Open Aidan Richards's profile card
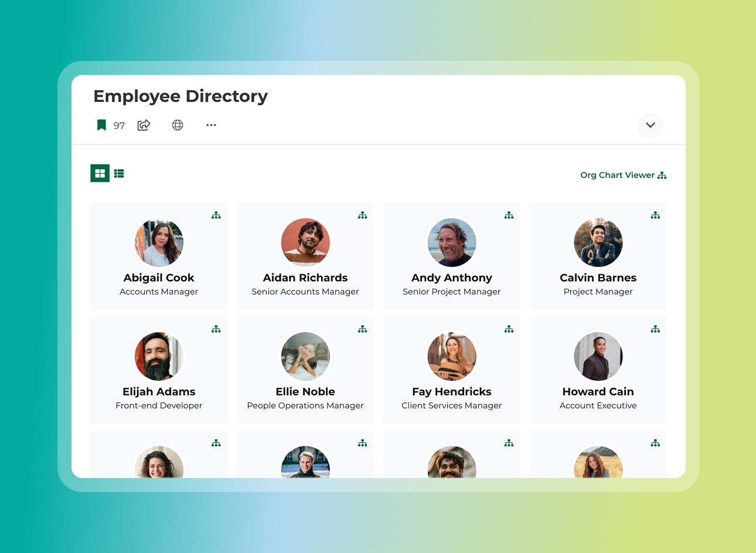This screenshot has height=553, width=756. tap(305, 257)
